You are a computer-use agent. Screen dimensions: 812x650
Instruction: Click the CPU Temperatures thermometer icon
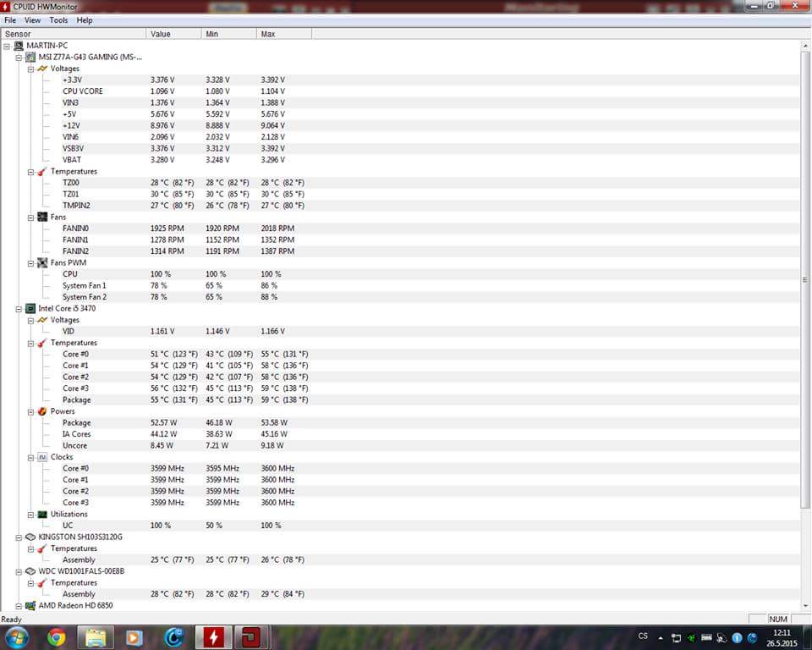click(42, 343)
